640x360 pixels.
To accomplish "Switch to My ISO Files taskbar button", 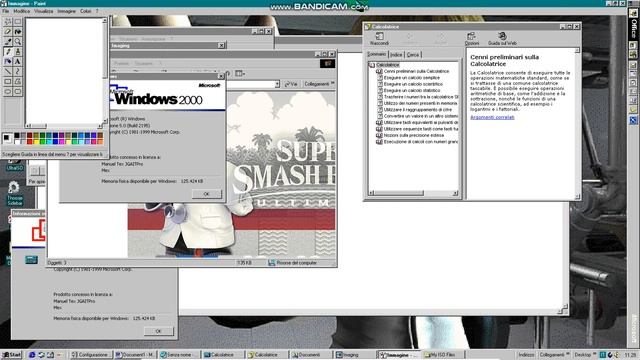I will (442, 355).
